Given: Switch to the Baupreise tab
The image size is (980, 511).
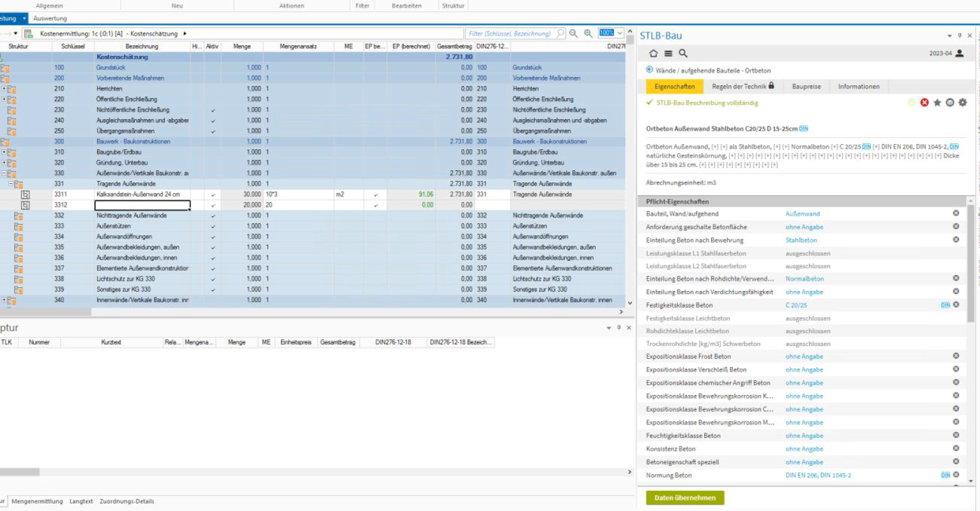Looking at the screenshot, I should [x=806, y=87].
